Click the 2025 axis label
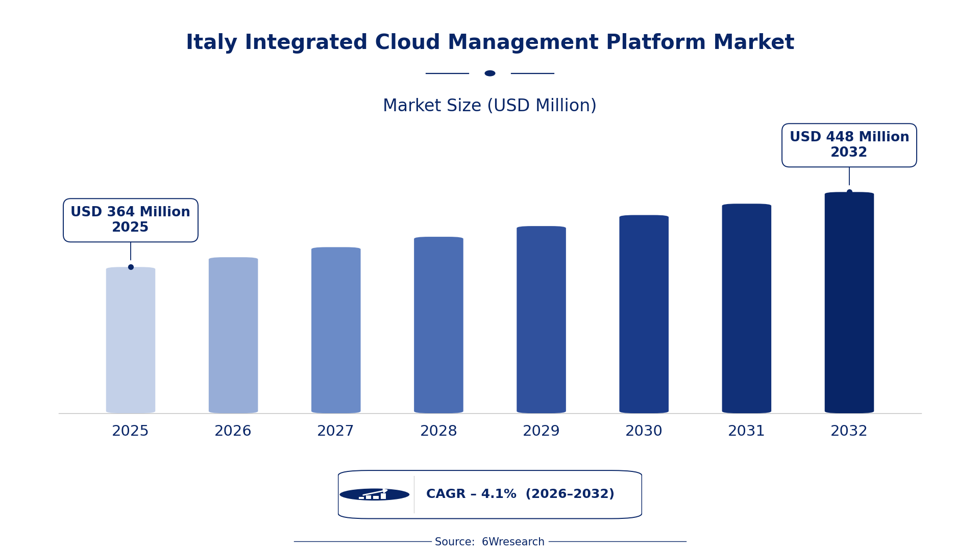Image resolution: width=980 pixels, height=551 pixels. (131, 431)
